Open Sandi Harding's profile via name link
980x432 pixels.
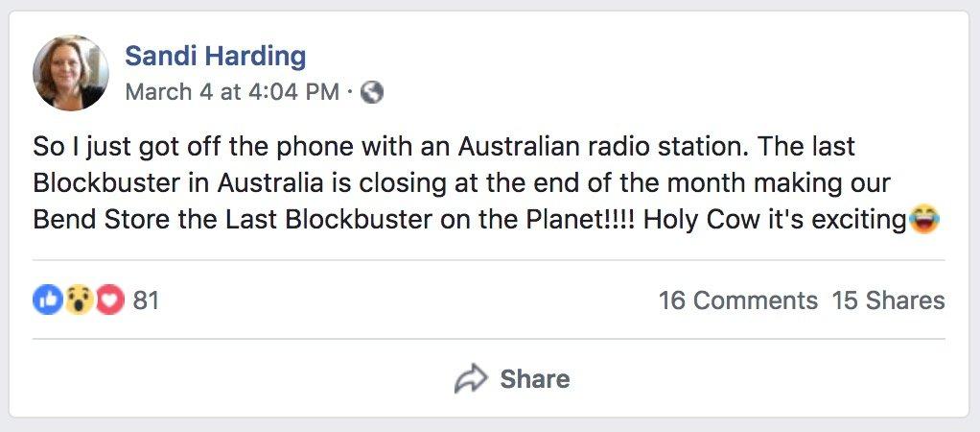click(x=215, y=56)
